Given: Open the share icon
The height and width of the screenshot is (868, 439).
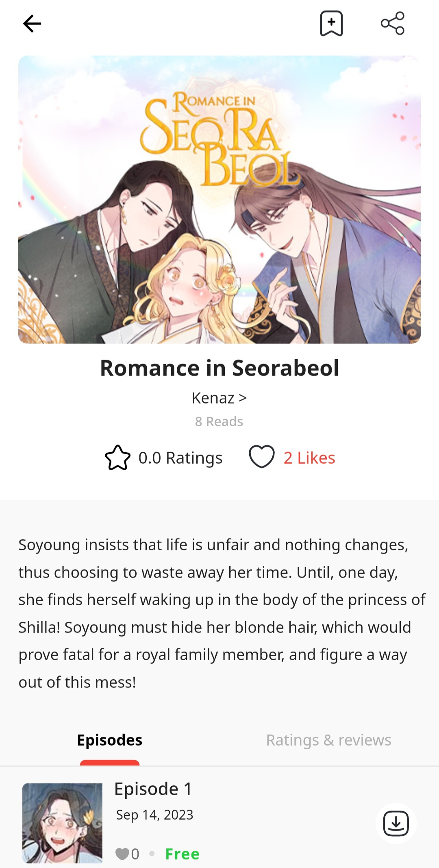Looking at the screenshot, I should [x=393, y=23].
